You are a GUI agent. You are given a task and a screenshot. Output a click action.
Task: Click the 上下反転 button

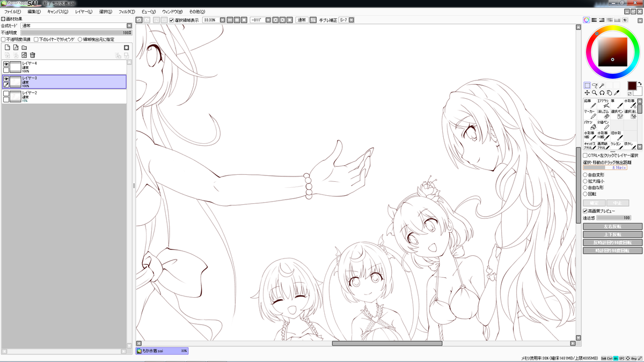point(612,234)
